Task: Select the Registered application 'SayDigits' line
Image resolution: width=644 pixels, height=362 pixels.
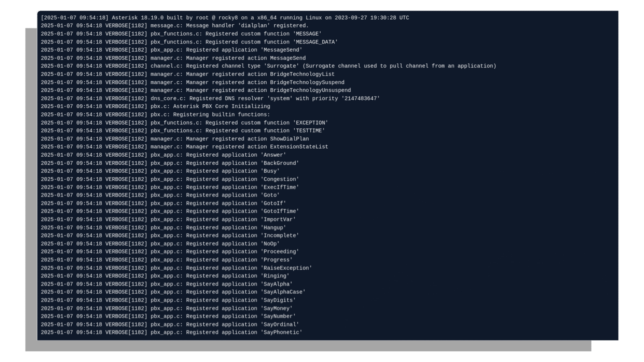Action: [x=168, y=300]
